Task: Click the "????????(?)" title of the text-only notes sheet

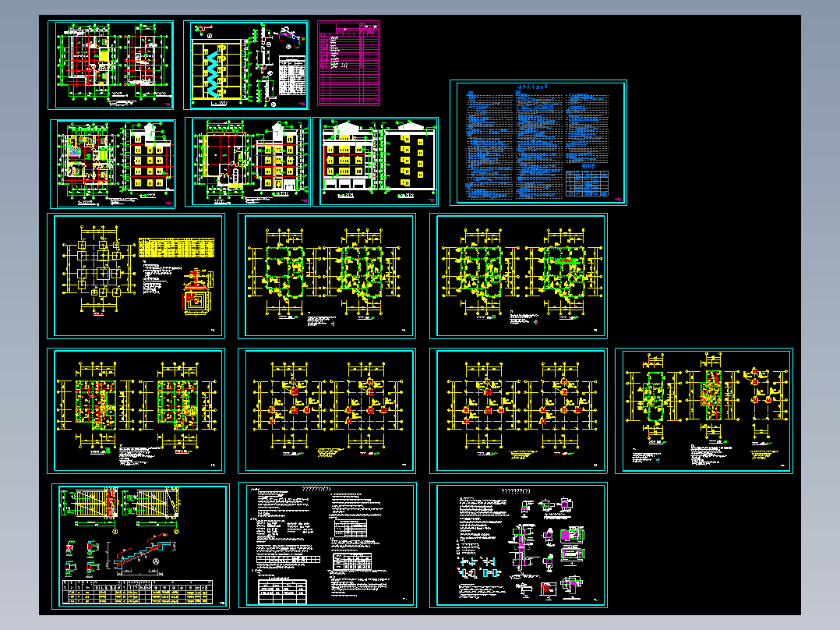Action: pyautogui.click(x=316, y=489)
